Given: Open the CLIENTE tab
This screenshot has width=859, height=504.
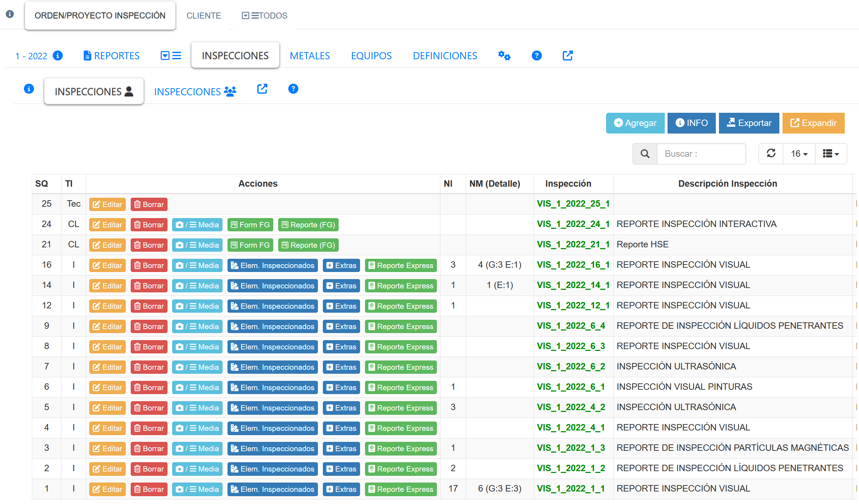Looking at the screenshot, I should tap(204, 16).
